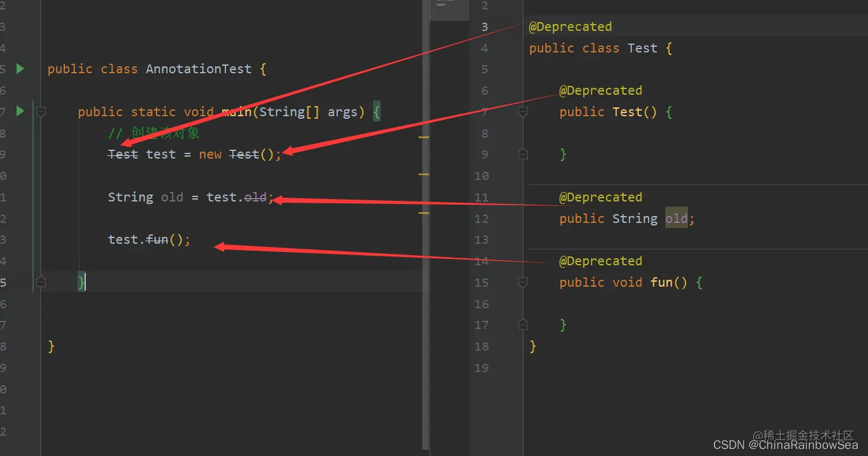Click closing brace of Test class on line 18
Image resolution: width=868 pixels, height=456 pixels.
[533, 346]
